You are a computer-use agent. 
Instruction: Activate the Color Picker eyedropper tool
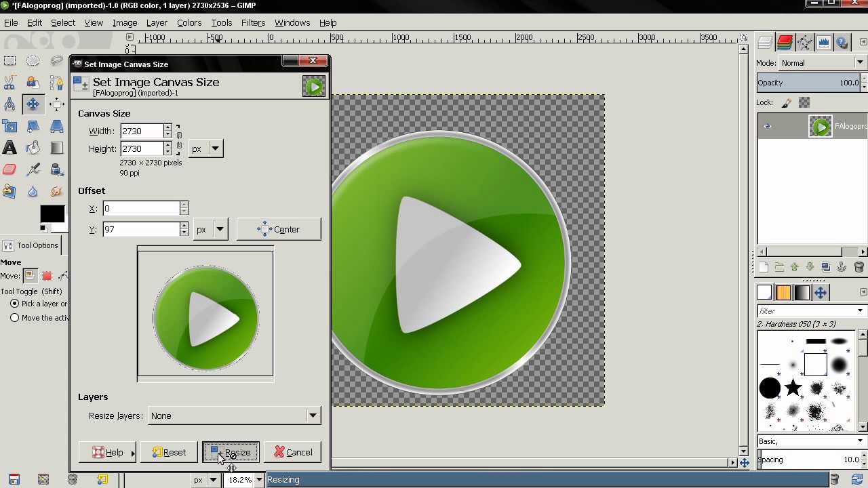(x=33, y=169)
